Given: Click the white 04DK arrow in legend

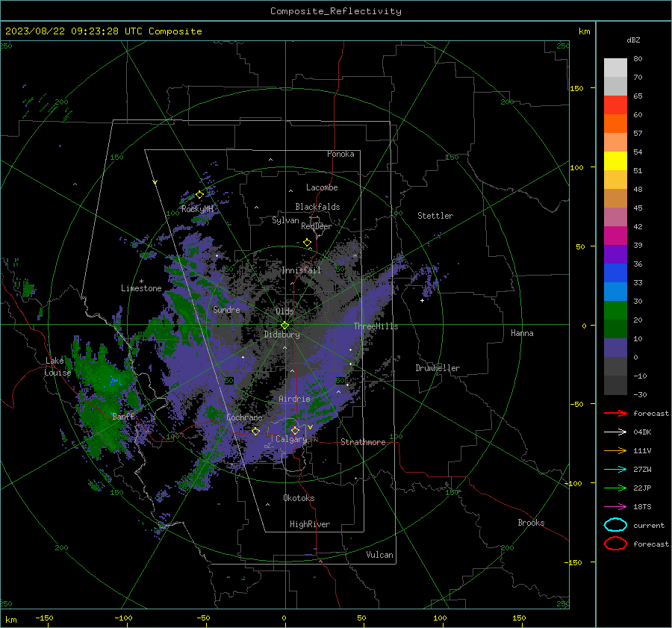Looking at the screenshot, I should pyautogui.click(x=615, y=432).
